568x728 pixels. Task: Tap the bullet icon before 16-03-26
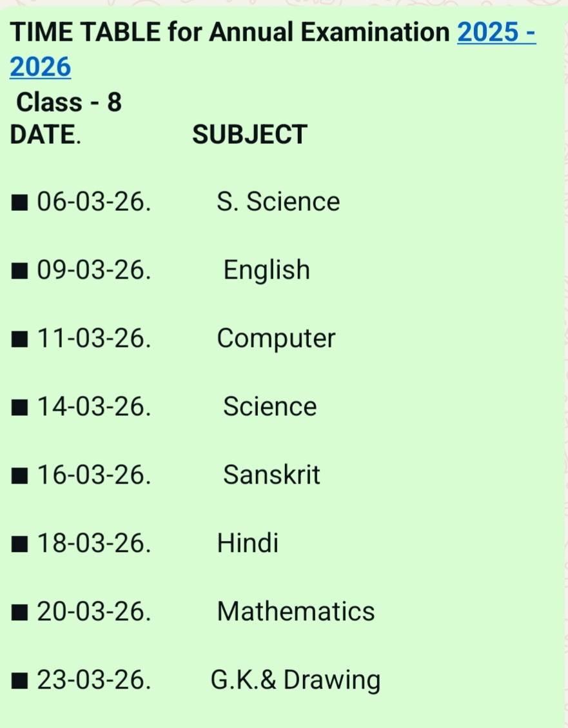21,476
